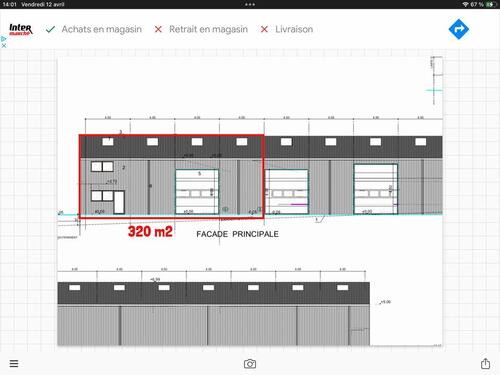
Task: Tap the FACADE PRINCIPALE title
Action: [x=237, y=234]
